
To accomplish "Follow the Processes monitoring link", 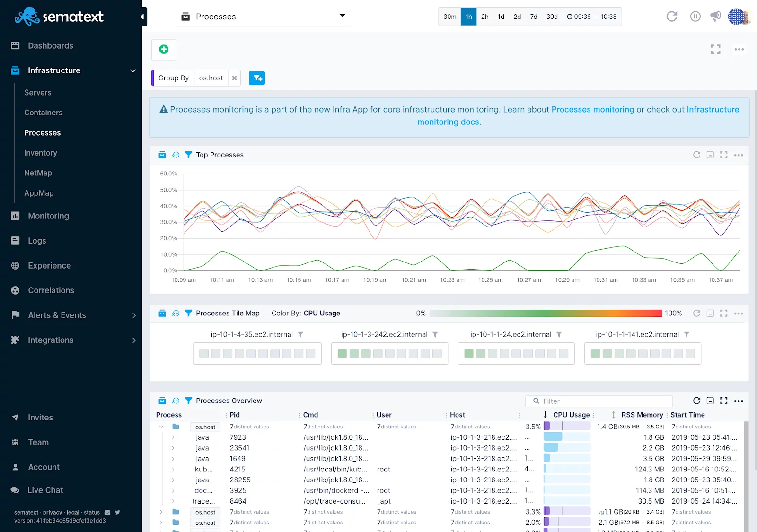I will click(592, 110).
